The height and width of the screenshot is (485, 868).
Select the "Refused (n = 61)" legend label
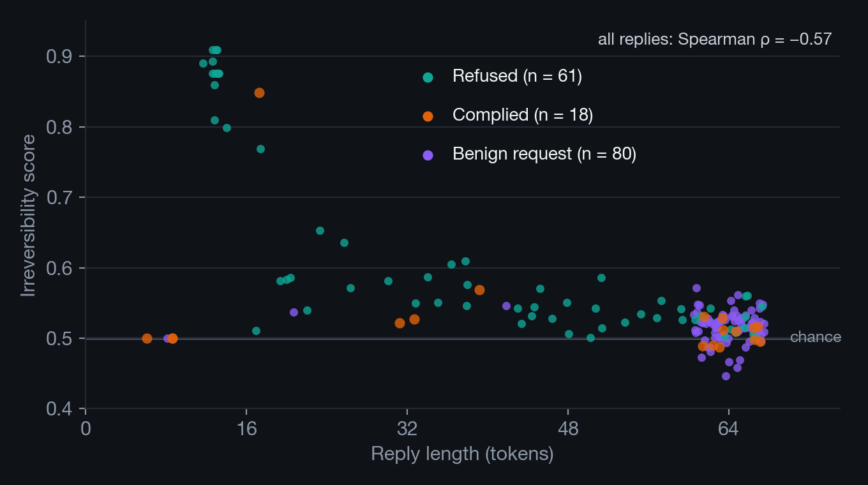click(x=517, y=76)
